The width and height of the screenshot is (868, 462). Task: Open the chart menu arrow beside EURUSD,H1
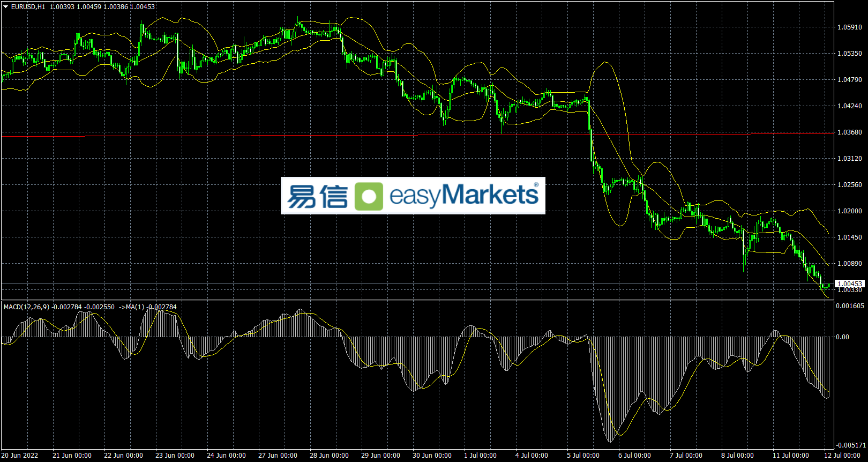click(x=6, y=7)
